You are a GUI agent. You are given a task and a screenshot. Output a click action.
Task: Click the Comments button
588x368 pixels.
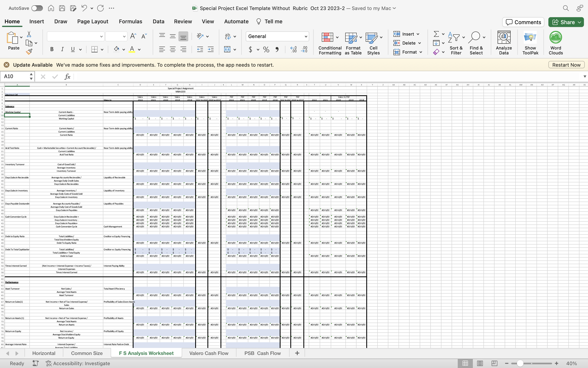(523, 22)
